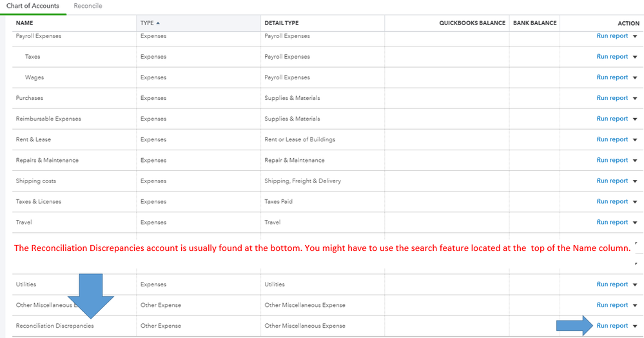Run report for Payroll Expenses account
644x338 pixels.
pos(612,35)
